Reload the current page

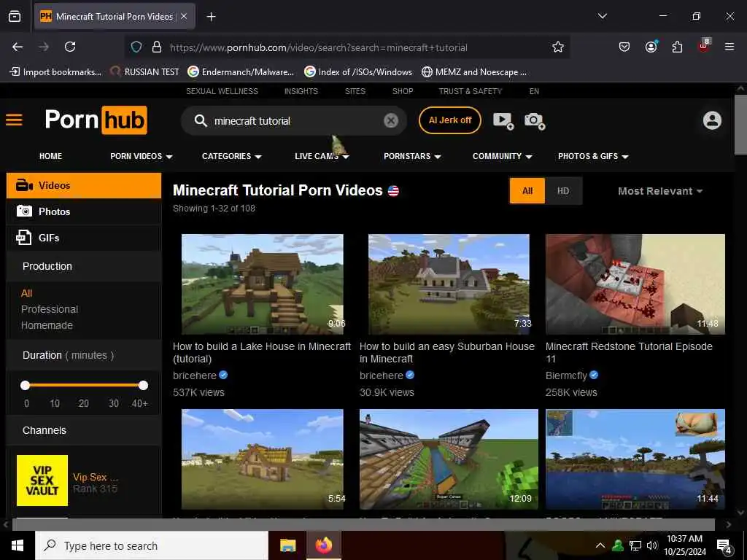tap(70, 47)
